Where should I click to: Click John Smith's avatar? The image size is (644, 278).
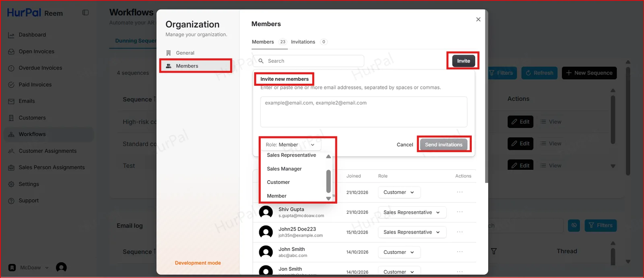coord(266,252)
